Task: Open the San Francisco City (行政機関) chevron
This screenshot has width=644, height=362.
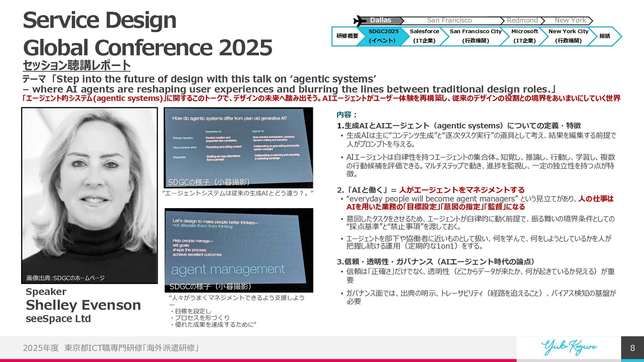Action: [x=475, y=36]
